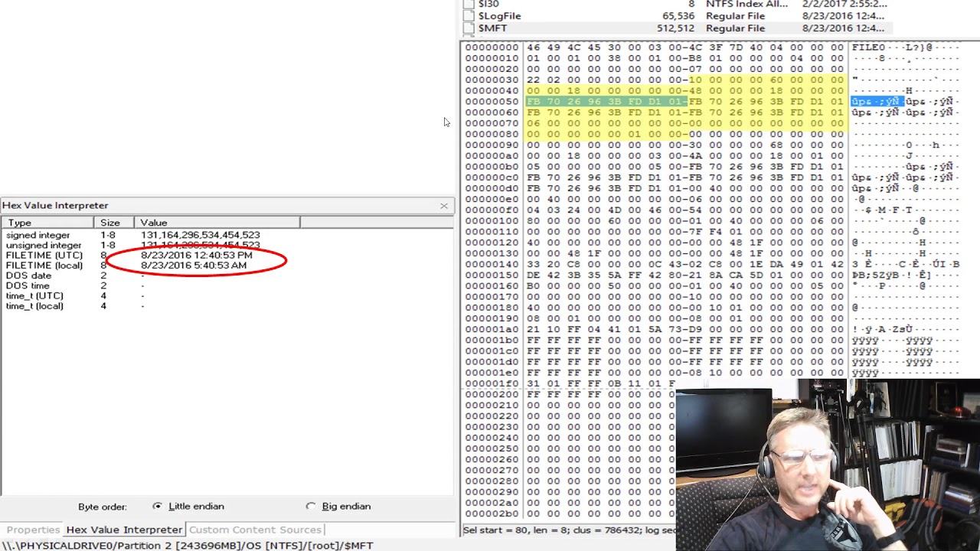Switch to the Hex Value Interpreter tab
This screenshot has width=980, height=551.
[x=124, y=530]
